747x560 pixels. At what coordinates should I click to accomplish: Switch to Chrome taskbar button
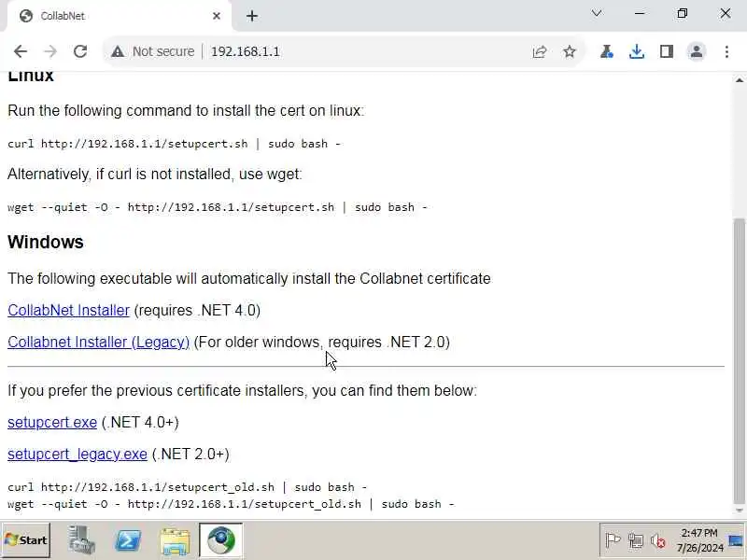point(221,540)
